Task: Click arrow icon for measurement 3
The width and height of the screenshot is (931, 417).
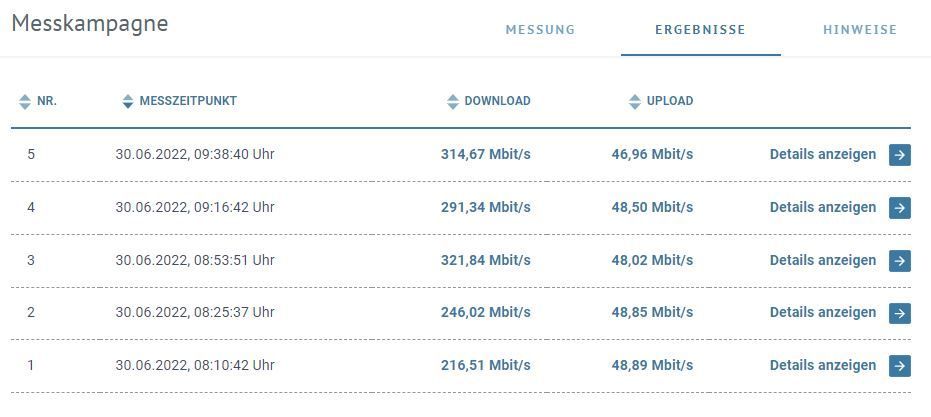Action: 899,261
